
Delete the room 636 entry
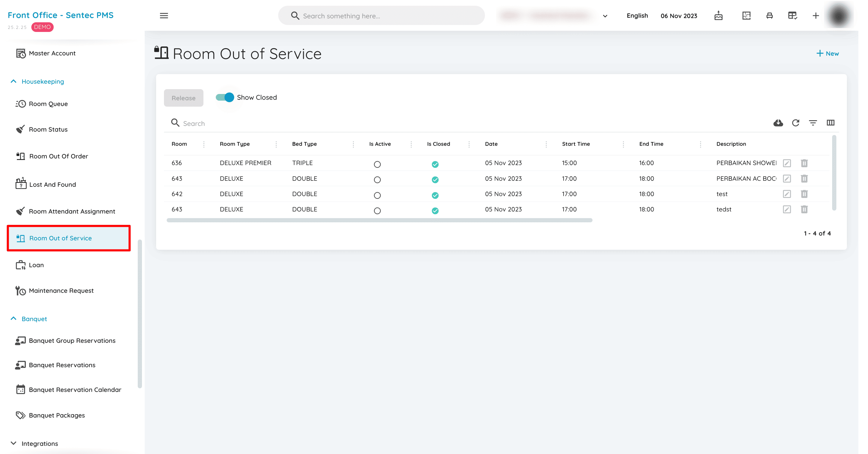[804, 163]
